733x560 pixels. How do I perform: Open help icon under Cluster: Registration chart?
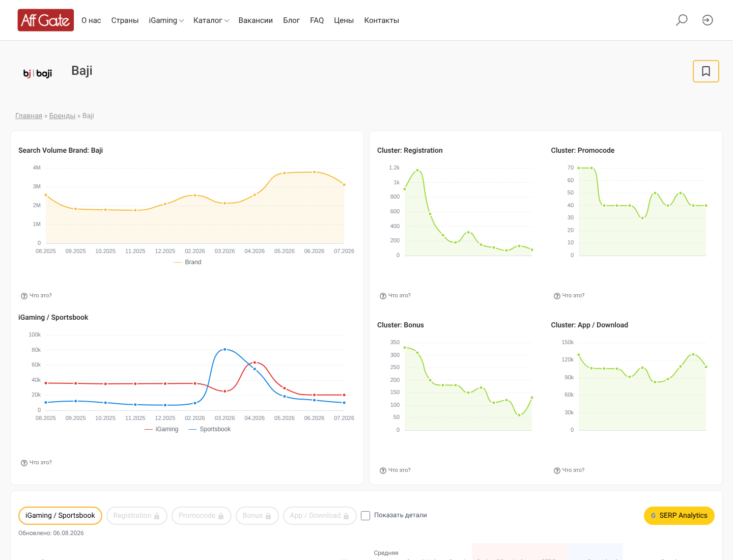(x=383, y=296)
